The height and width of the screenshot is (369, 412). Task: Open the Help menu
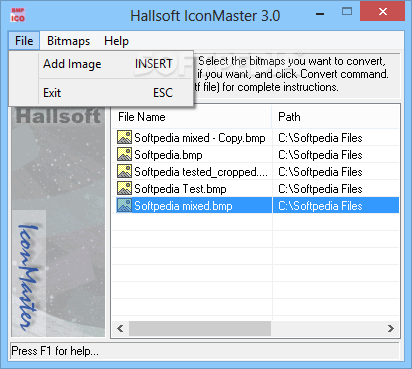116,41
